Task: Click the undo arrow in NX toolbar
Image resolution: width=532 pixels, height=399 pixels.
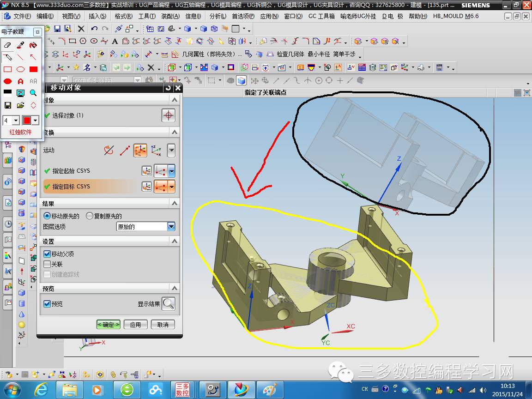Action: pos(94,29)
